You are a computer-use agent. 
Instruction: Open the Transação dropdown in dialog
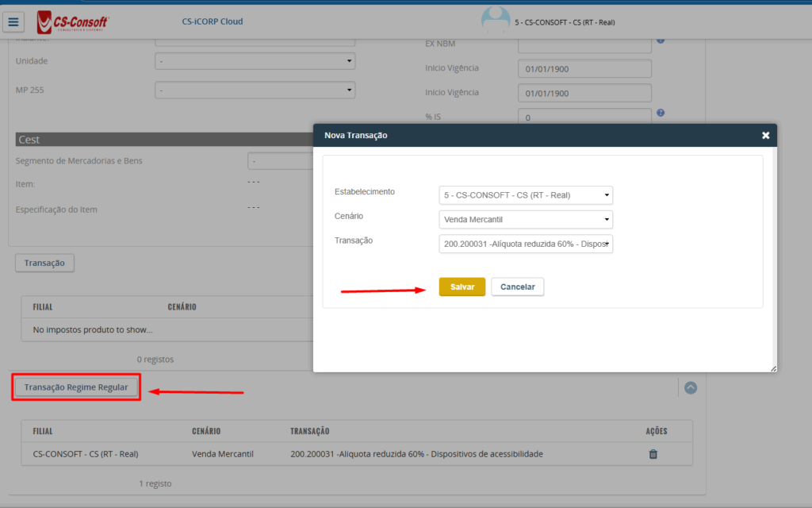(x=526, y=244)
